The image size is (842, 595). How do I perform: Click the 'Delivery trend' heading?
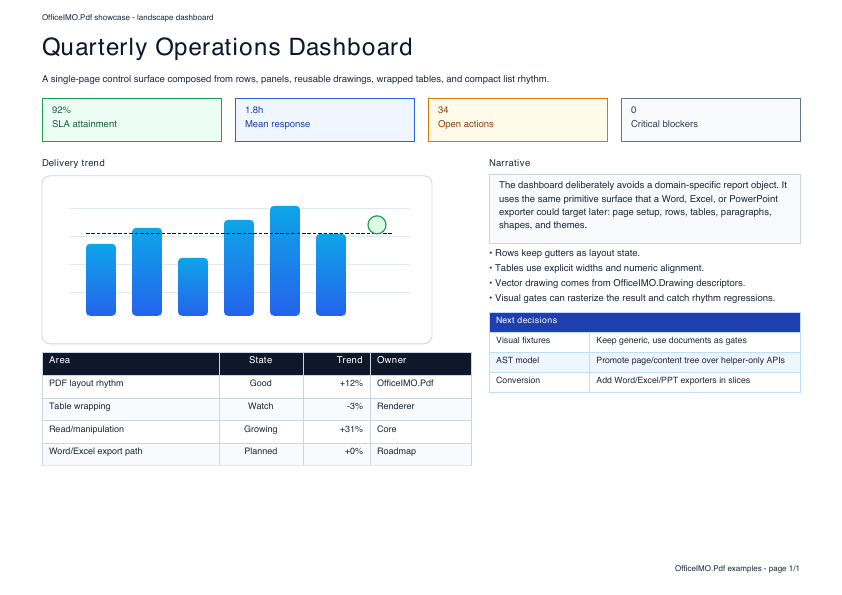73,163
